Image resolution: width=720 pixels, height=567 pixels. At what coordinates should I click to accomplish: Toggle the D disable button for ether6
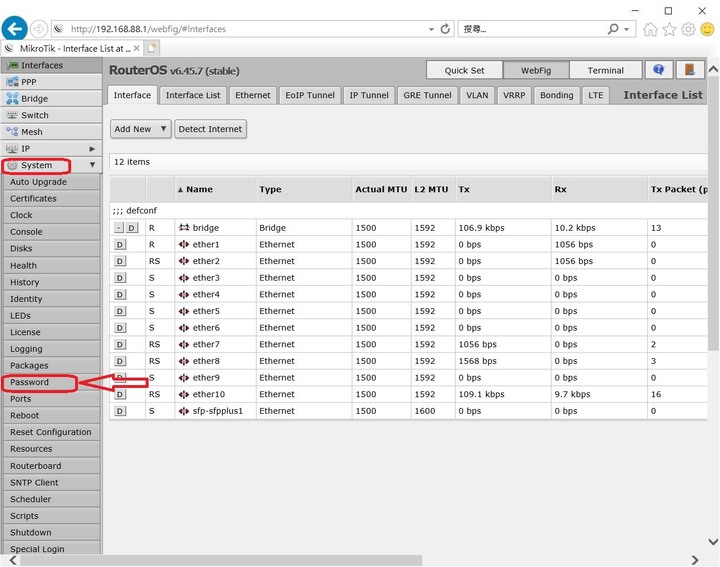120,328
